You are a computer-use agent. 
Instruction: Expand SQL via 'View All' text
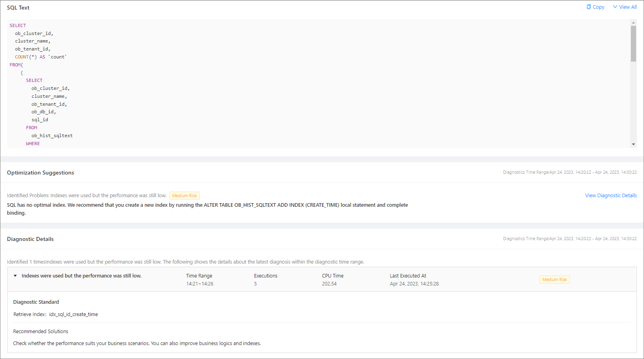628,7
